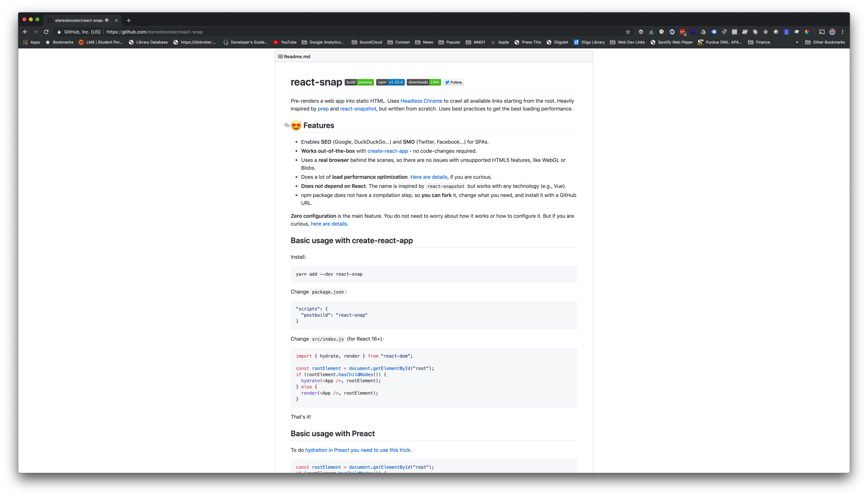Expand the hidden bookmarks overflow chevron
Viewport: 868px width, 497px height.
tap(797, 42)
